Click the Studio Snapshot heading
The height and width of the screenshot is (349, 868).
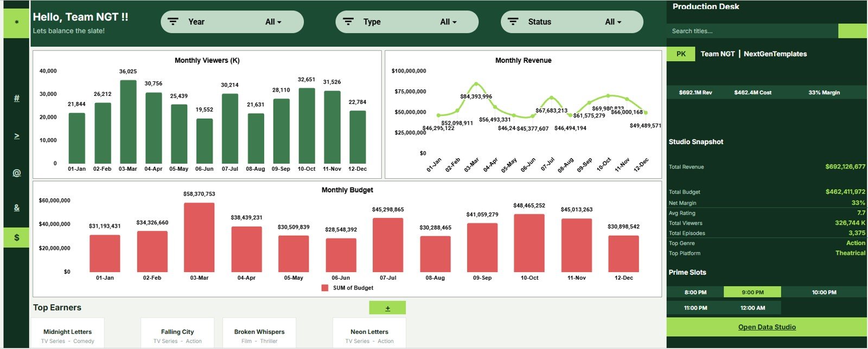coord(696,142)
